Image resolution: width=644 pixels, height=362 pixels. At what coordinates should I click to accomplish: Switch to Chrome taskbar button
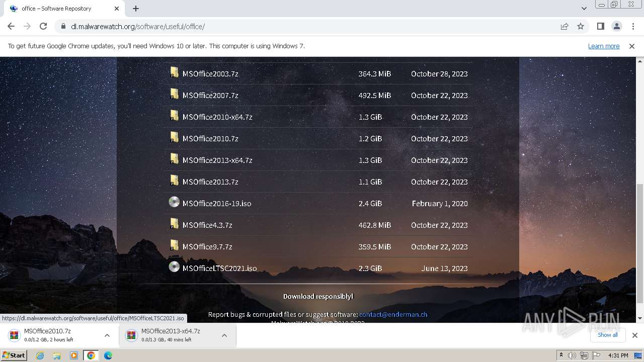click(91, 355)
